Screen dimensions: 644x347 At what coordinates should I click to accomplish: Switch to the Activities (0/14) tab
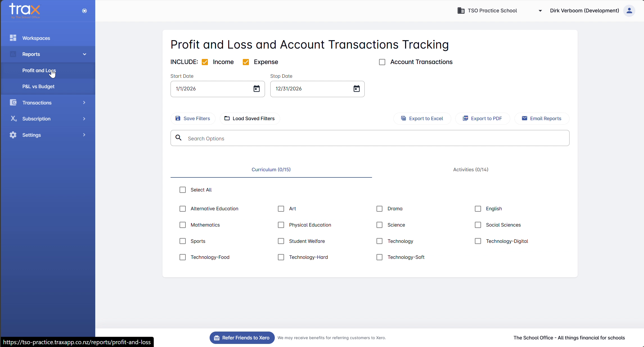point(471,170)
